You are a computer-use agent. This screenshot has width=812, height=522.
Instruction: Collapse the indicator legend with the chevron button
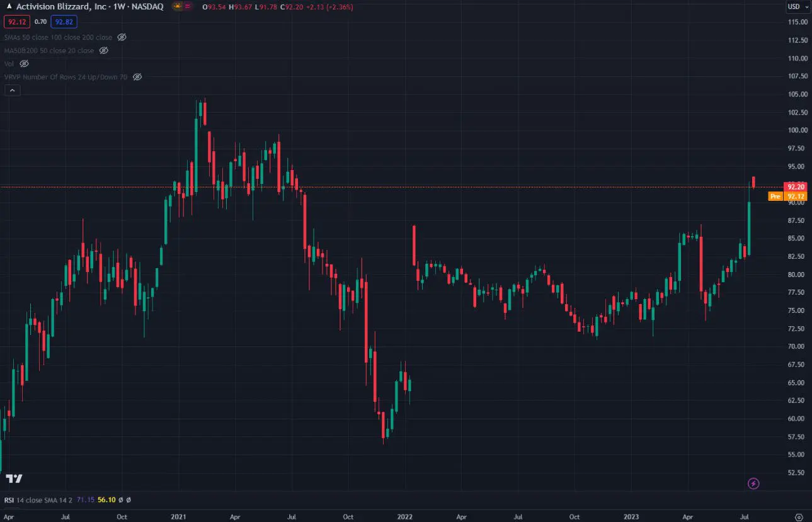(x=12, y=91)
